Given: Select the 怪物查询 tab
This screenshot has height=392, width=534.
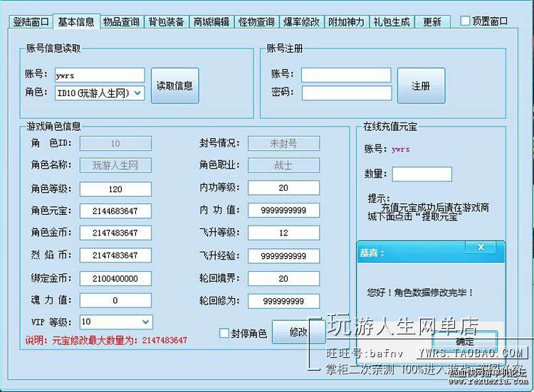Looking at the screenshot, I should [256, 22].
